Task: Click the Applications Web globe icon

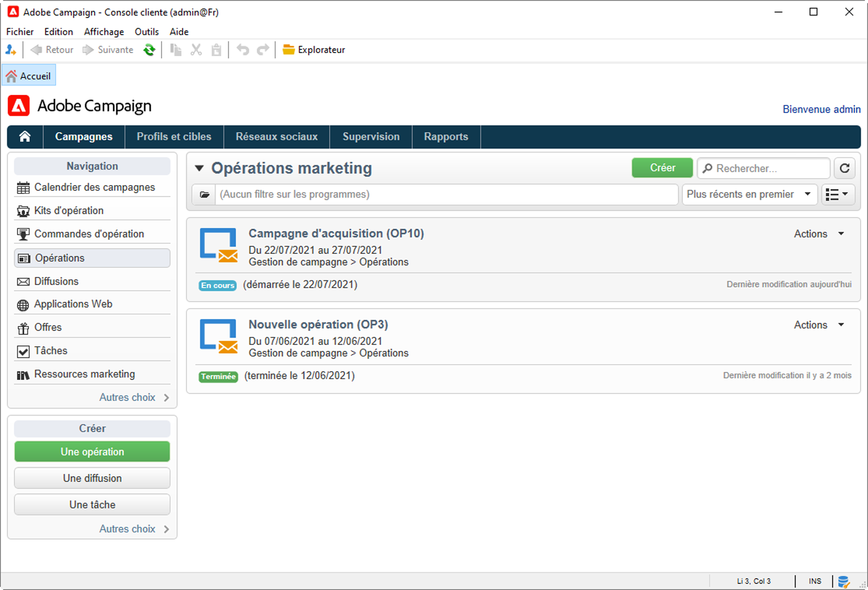Action: (23, 305)
